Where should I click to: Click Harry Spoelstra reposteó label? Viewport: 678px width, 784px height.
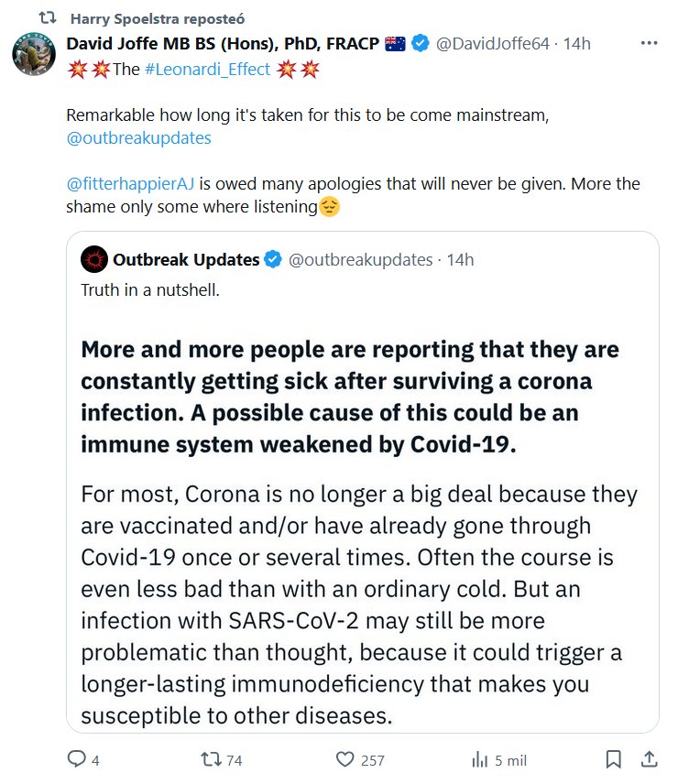pyautogui.click(x=158, y=18)
